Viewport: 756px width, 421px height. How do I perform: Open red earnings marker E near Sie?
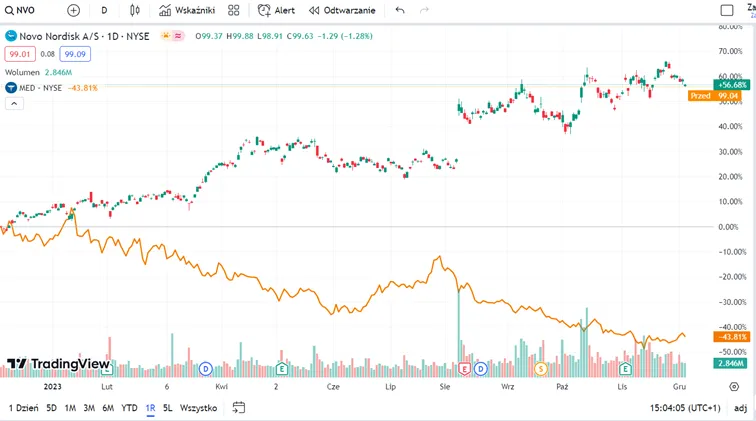pyautogui.click(x=464, y=369)
